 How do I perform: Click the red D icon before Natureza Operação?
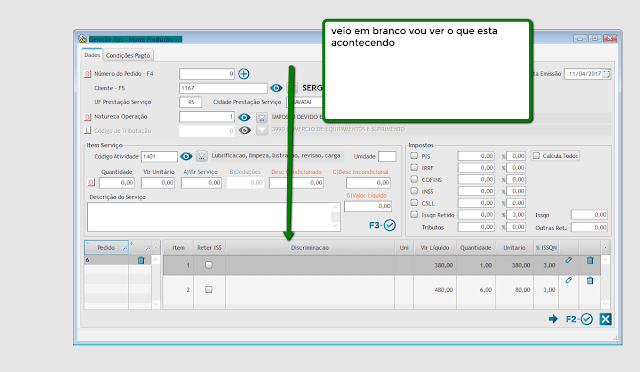tap(87, 117)
